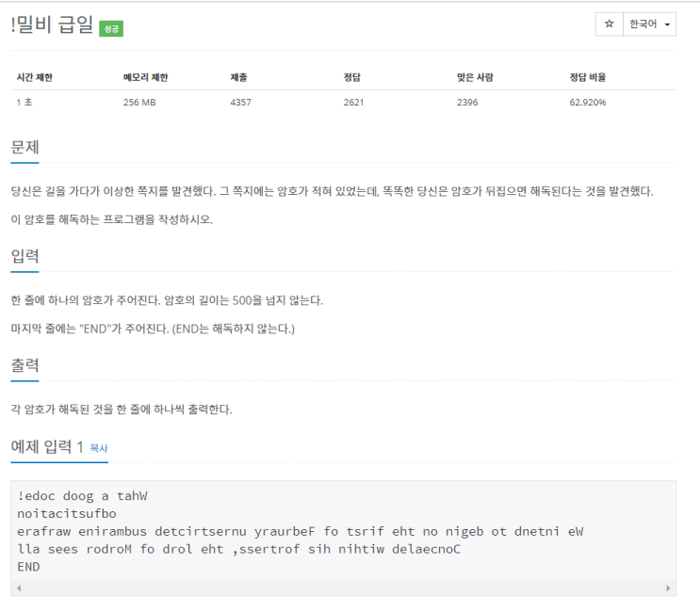Click the 2396 solvers value
The height and width of the screenshot is (612, 700).
467,102
